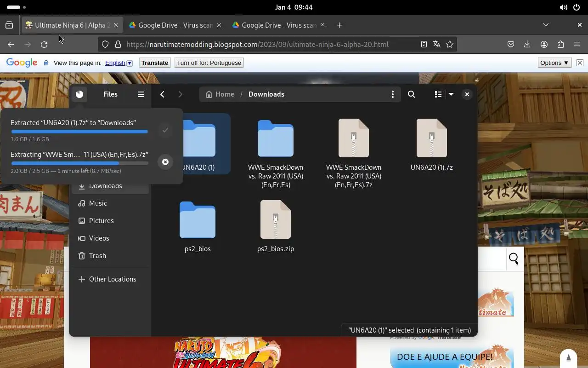Open Pictures in Files sidebar
588x368 pixels.
click(110, 221)
